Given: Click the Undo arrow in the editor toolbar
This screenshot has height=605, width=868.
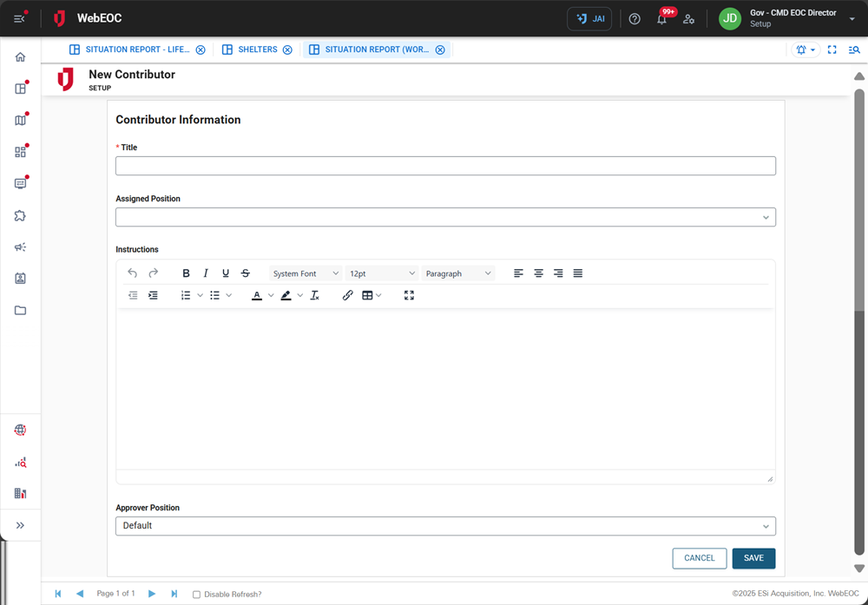Looking at the screenshot, I should point(132,273).
